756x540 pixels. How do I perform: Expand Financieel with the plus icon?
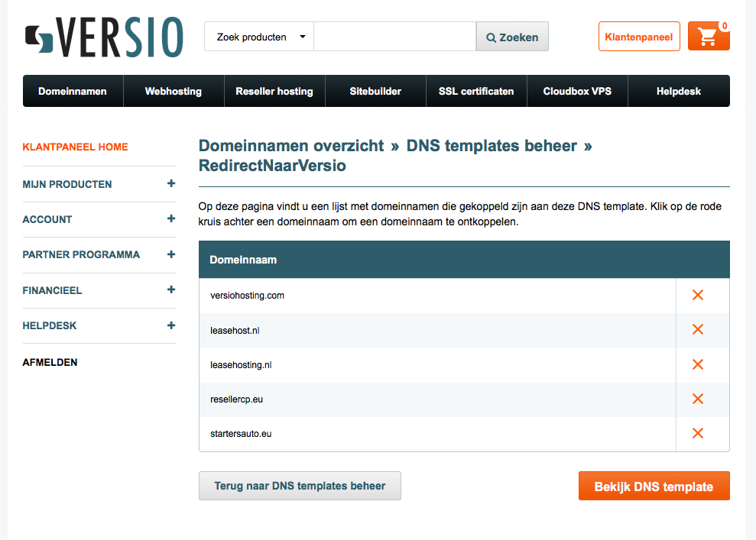coord(171,289)
